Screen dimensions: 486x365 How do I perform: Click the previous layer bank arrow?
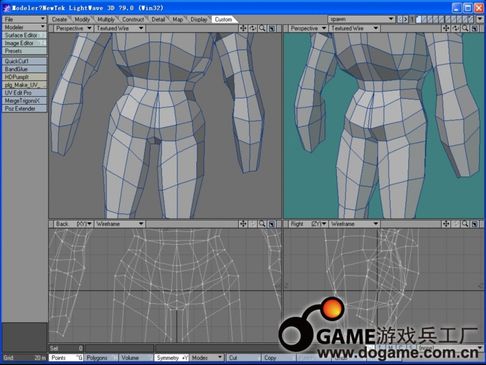(x=400, y=19)
